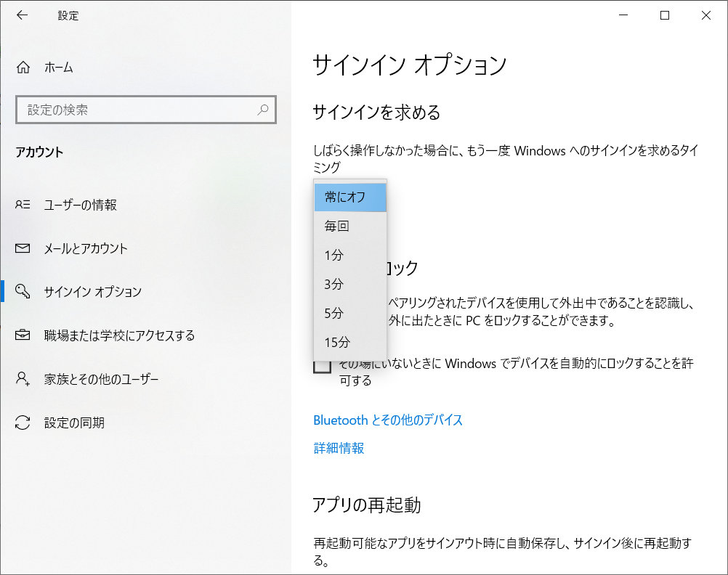Open 設定の同期 via its sync icon
Image resolution: width=728 pixels, height=575 pixels.
click(22, 421)
